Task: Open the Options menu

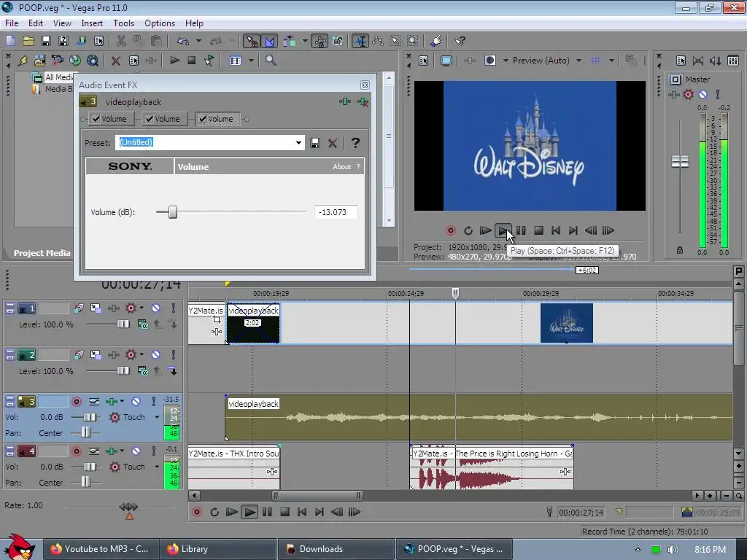Action: pos(160,23)
